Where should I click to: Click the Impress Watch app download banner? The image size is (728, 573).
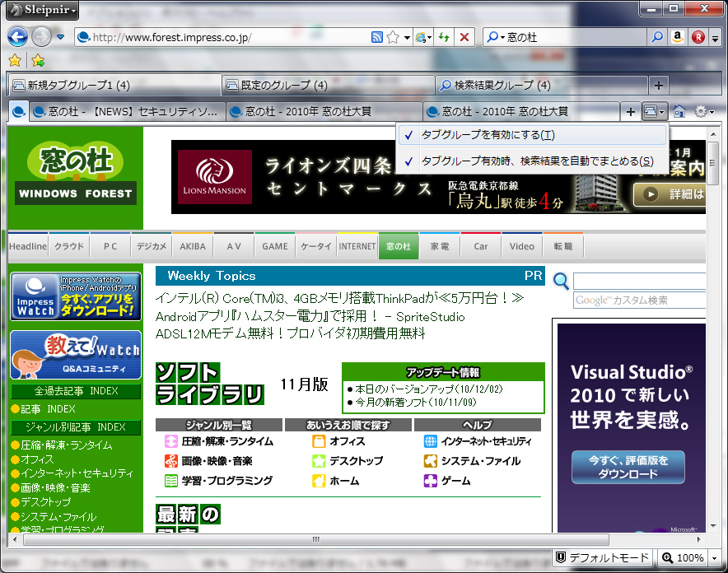tap(76, 296)
